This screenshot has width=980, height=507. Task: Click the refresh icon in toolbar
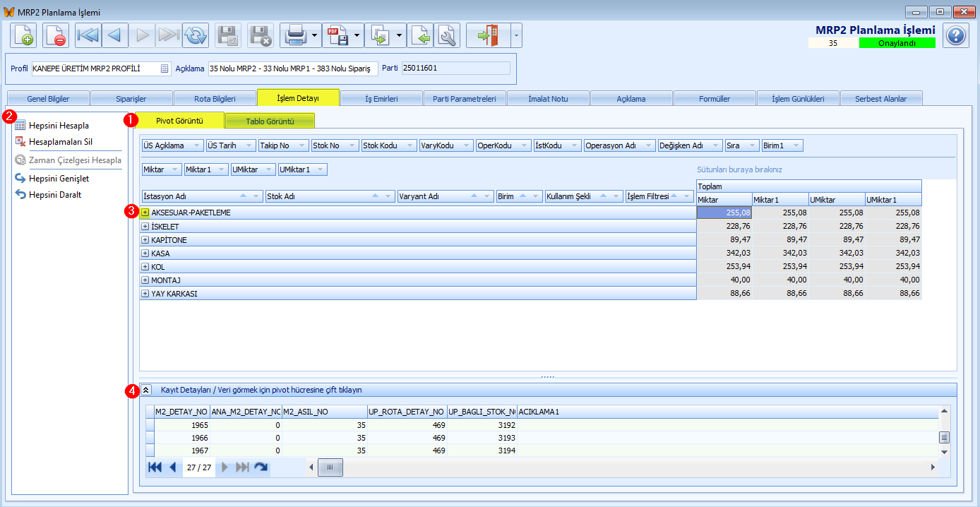point(196,35)
